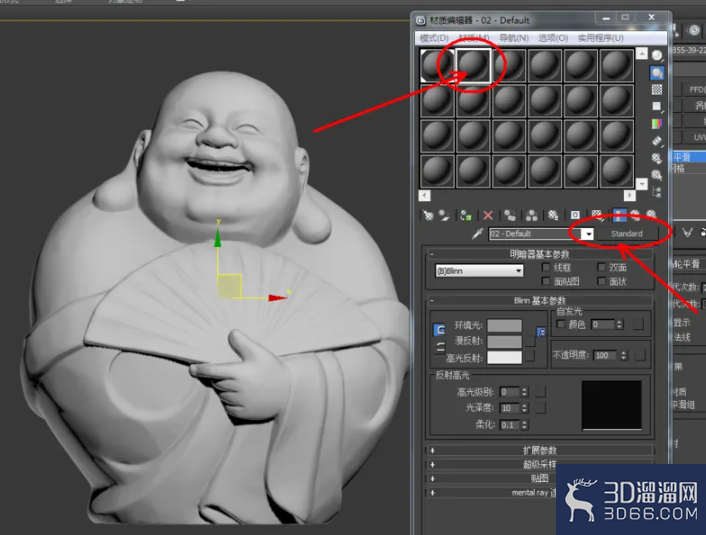Screen dimensions: 706x535
Task: Click the Make Preview film icon
Action: [657, 141]
